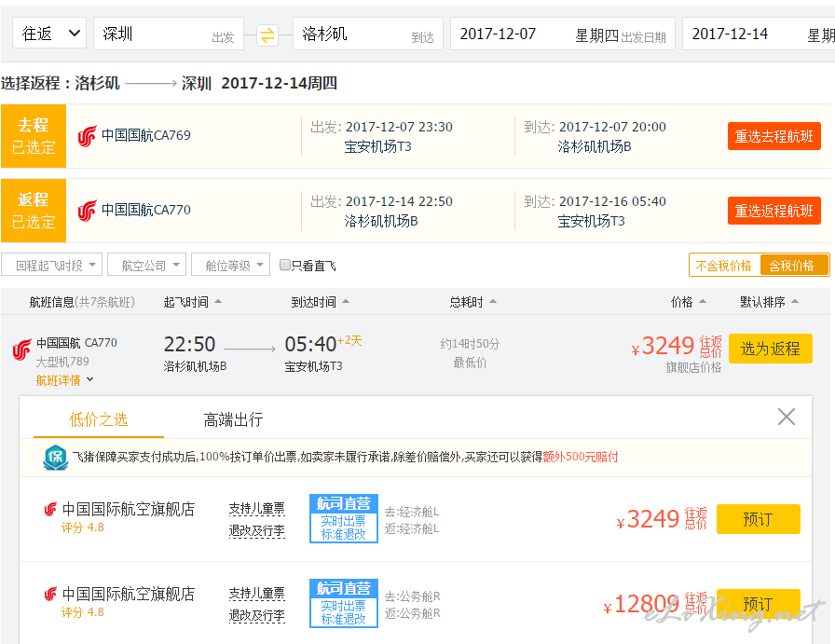The image size is (835, 644).
Task: Click the 22:50 departure time in the listing
Action: pos(189,345)
